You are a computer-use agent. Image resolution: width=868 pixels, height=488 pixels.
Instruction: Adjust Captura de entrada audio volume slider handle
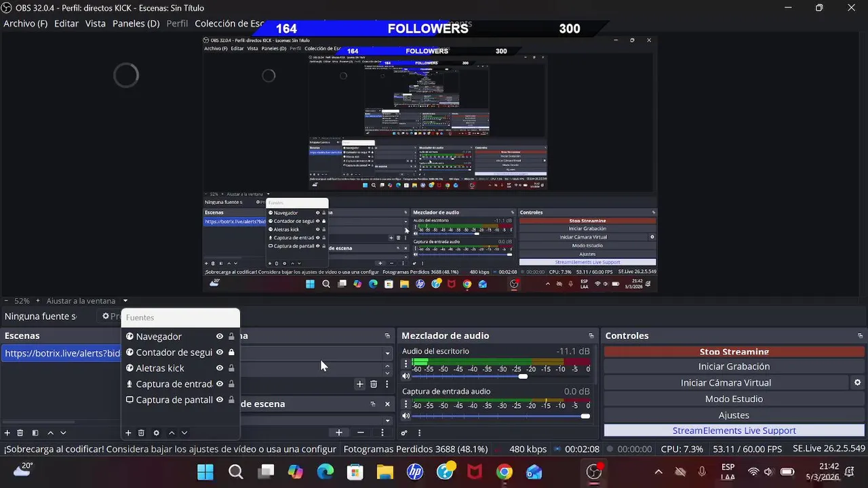click(585, 416)
